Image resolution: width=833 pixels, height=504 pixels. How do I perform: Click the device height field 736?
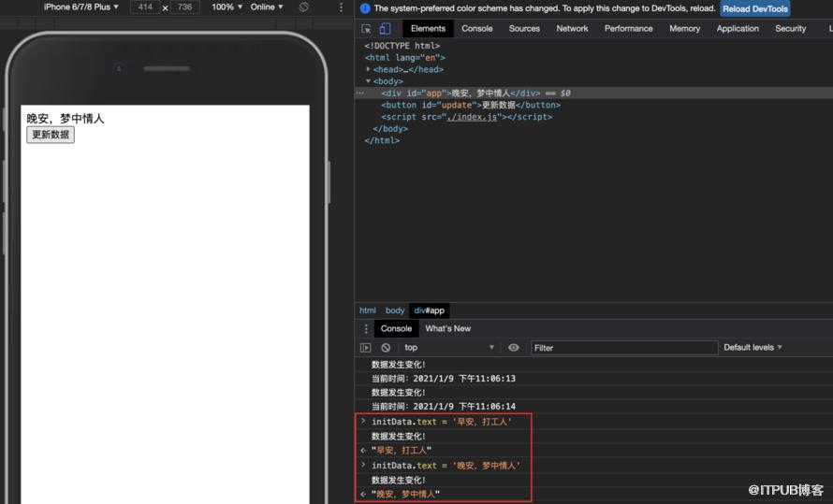(185, 7)
